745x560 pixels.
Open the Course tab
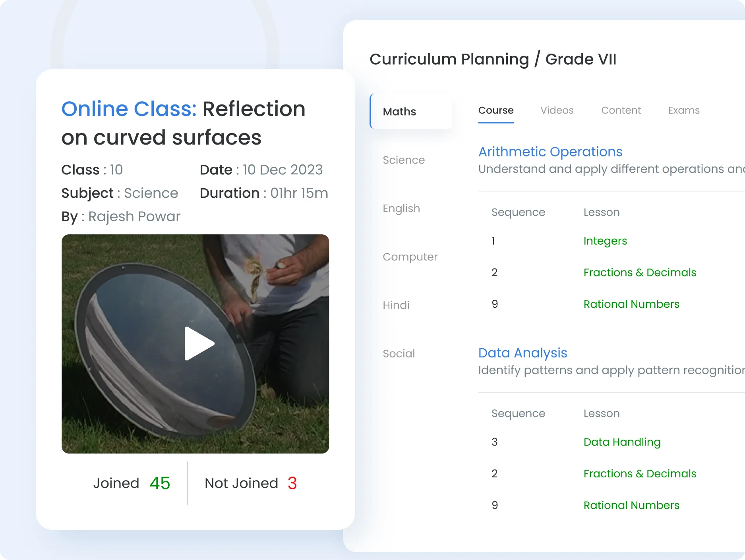495,110
